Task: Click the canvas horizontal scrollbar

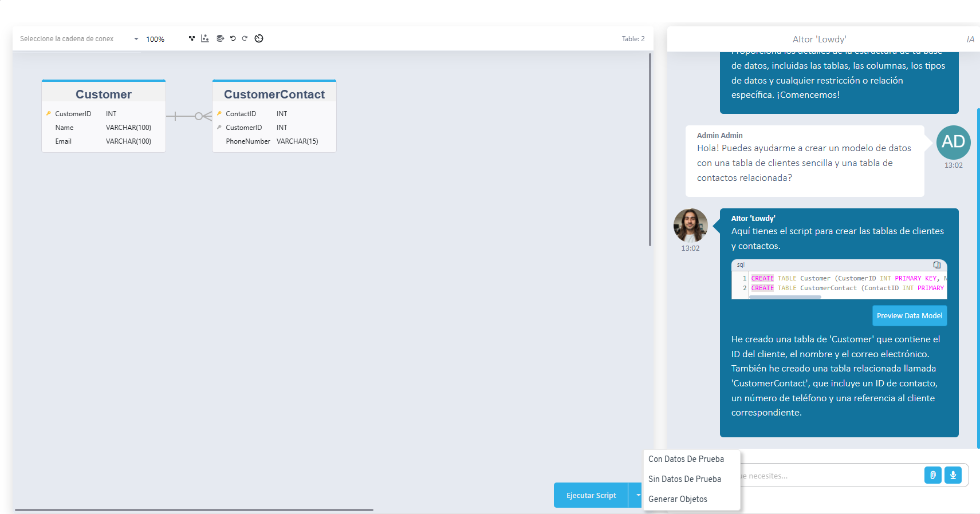Action: pos(194,509)
